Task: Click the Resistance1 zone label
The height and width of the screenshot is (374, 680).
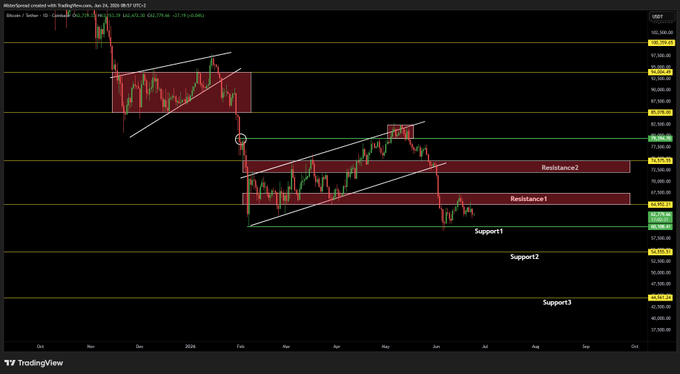Action: point(528,199)
